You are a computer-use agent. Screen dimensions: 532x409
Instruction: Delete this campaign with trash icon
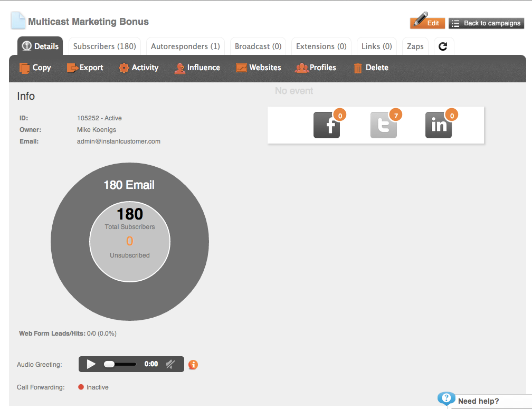click(371, 68)
